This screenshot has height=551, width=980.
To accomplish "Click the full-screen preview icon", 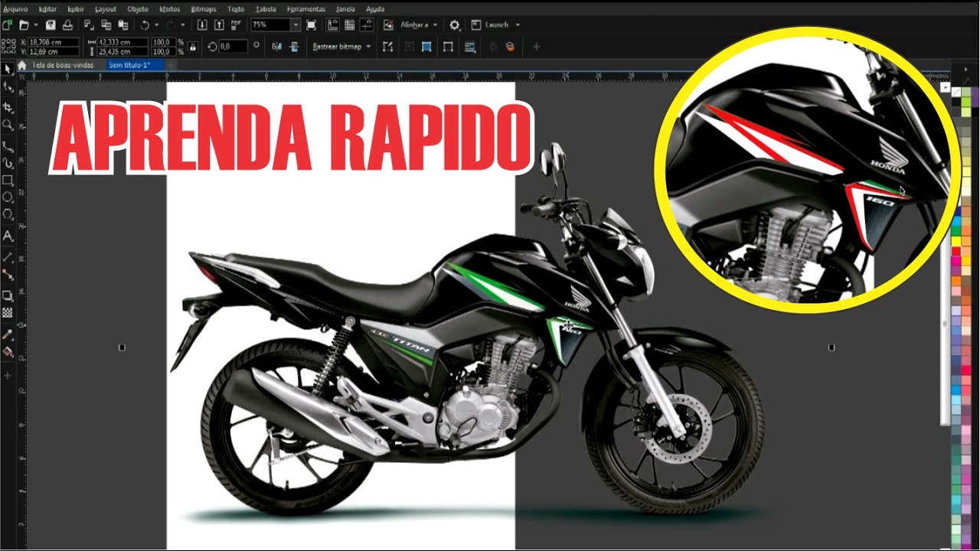I will (x=311, y=25).
